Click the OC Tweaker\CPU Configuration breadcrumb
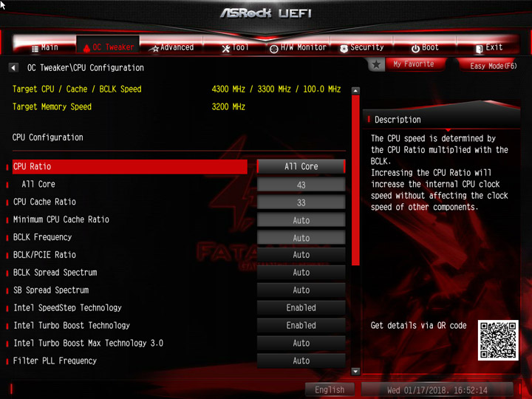The width and height of the screenshot is (532, 399). pyautogui.click(x=86, y=68)
